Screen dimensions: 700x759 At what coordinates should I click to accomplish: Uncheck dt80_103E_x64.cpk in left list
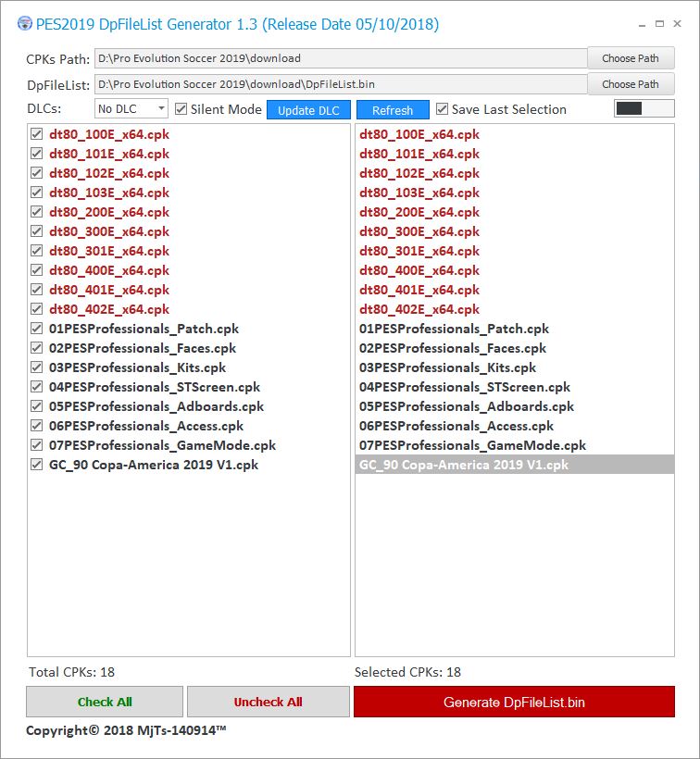36,193
